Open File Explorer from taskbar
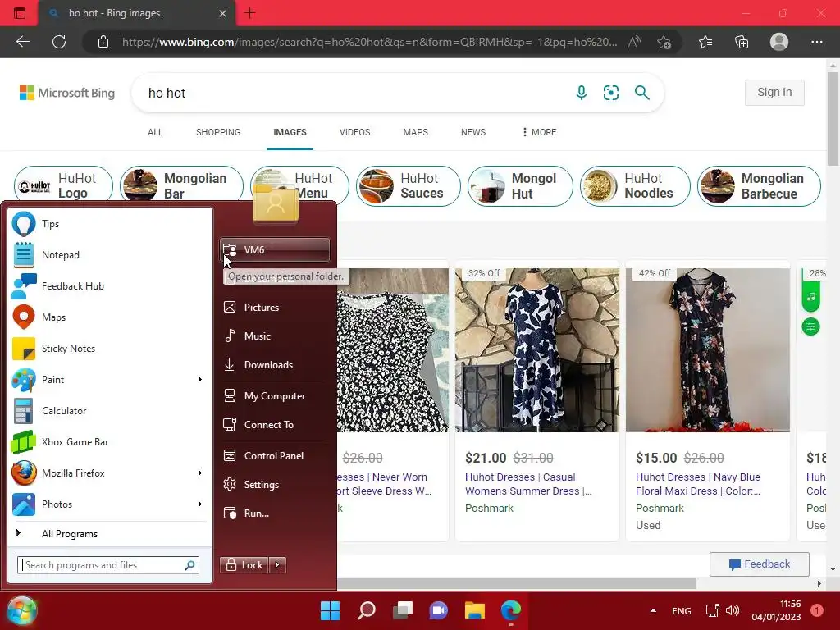 tap(475, 610)
